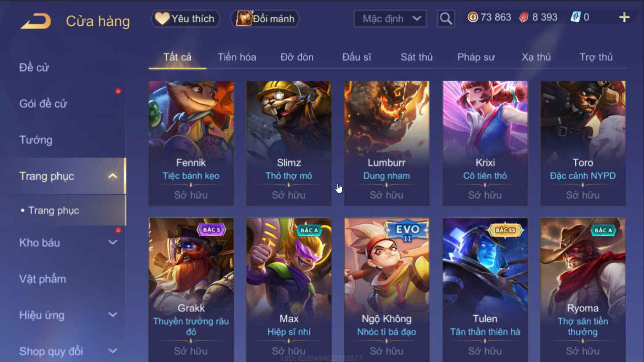Tap the gold coin balance icon
The height and width of the screenshot is (362, 644).
(473, 17)
